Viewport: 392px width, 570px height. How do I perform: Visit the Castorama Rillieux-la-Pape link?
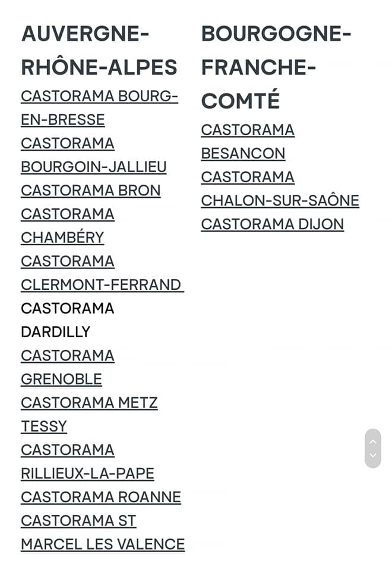88,462
